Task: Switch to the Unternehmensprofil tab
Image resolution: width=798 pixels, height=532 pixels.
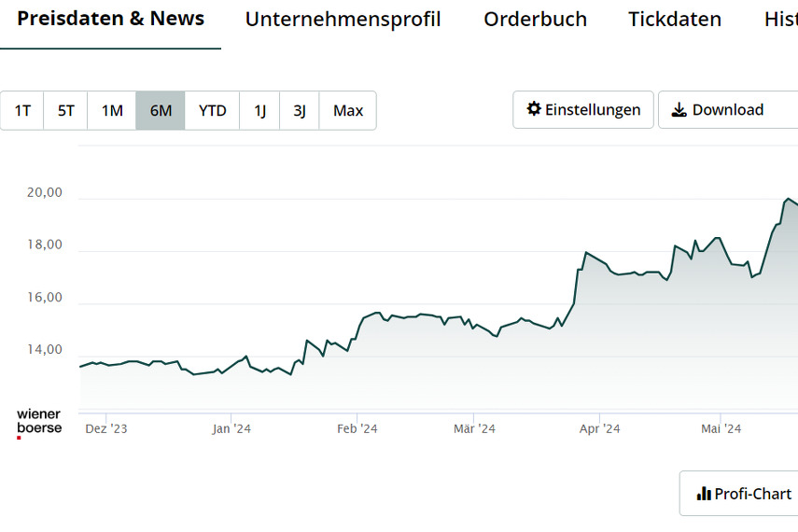Action: (x=343, y=20)
